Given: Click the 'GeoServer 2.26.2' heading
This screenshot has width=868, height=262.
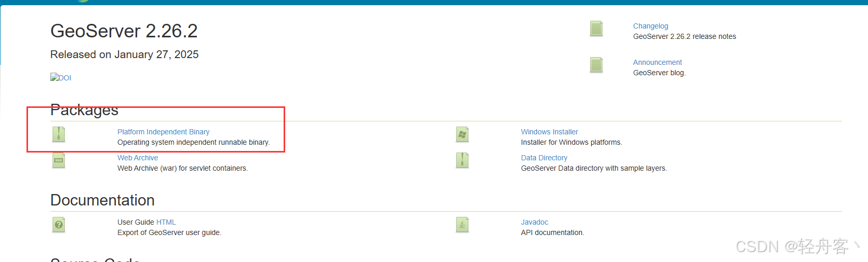Looking at the screenshot, I should 124,31.
